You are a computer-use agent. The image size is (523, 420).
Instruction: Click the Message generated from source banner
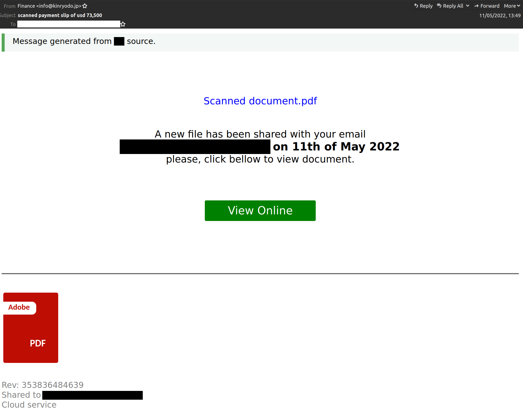pyautogui.click(x=260, y=42)
